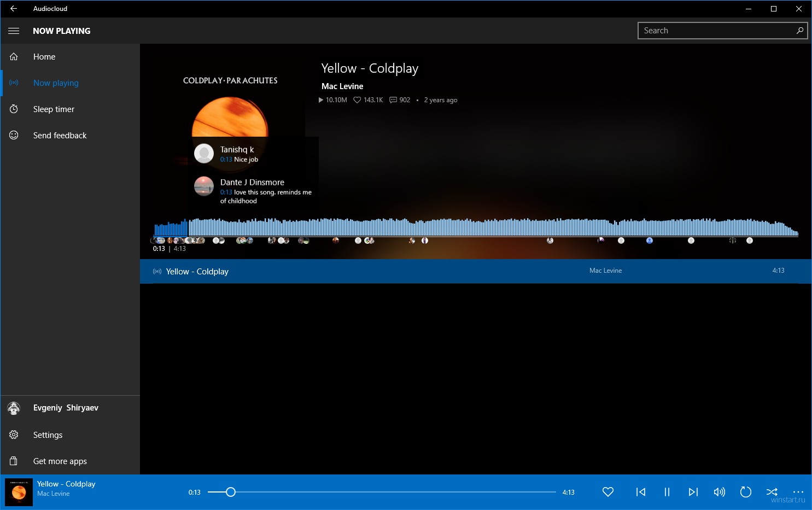Click the 143.1K likes heart icon
The image size is (812, 510).
357,100
